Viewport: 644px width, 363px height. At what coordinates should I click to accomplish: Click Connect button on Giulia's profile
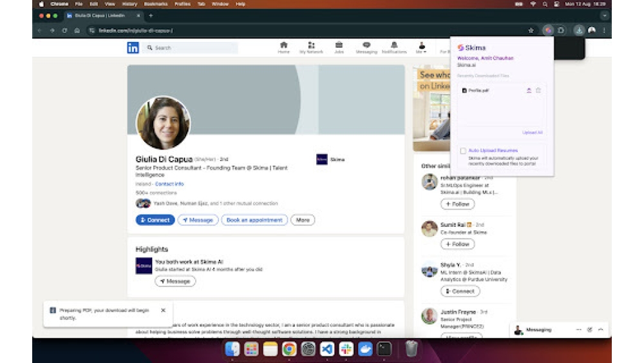pos(155,220)
